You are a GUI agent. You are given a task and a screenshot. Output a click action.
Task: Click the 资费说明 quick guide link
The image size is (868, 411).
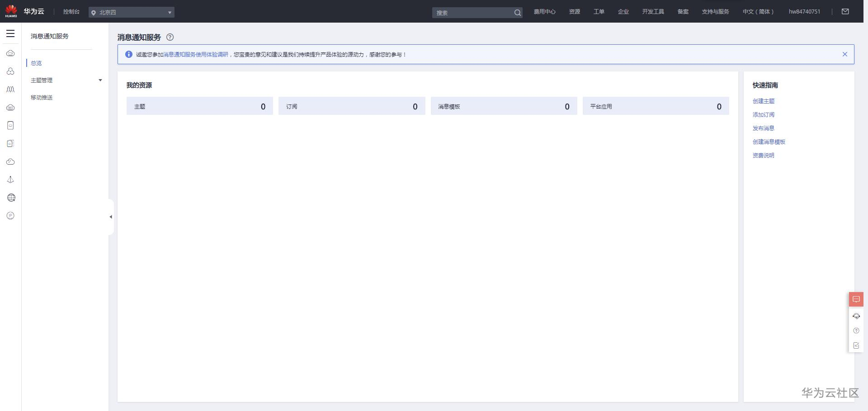764,156
